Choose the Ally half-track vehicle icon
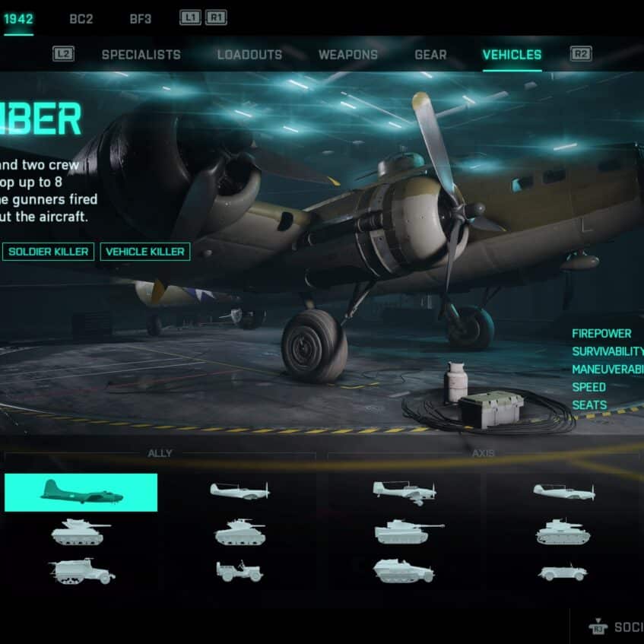The width and height of the screenshot is (644, 644). coord(82,570)
